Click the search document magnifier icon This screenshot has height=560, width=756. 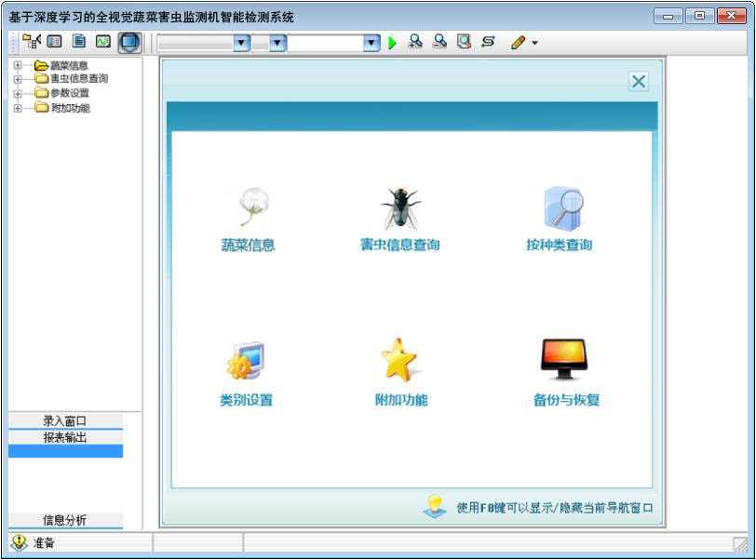tap(464, 42)
